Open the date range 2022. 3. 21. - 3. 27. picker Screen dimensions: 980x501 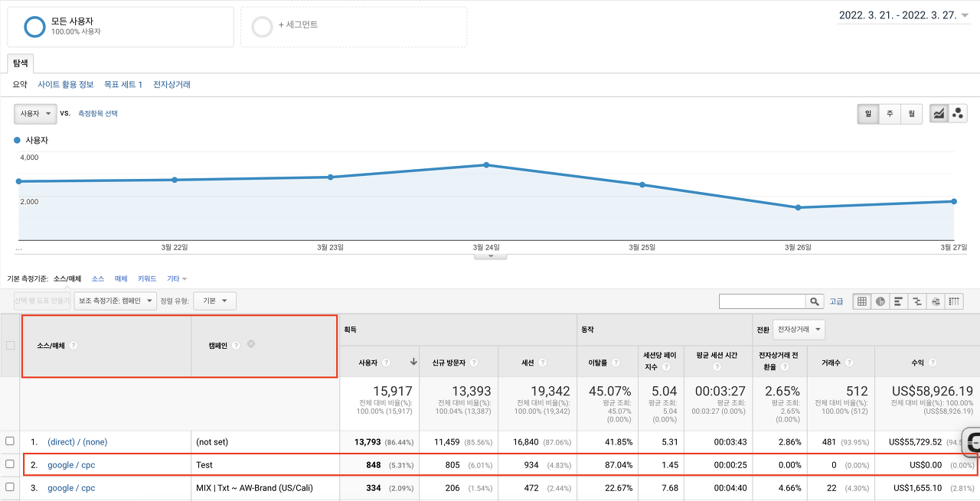903,15
